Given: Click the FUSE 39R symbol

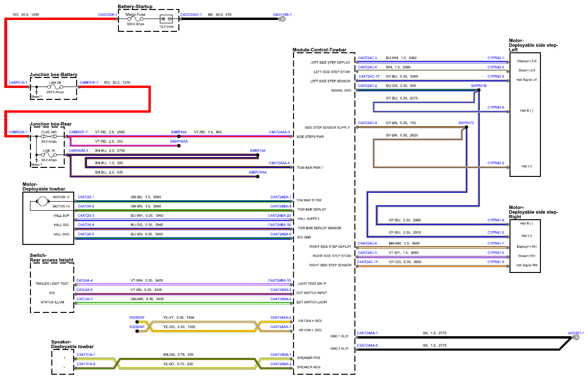Looking at the screenshot, I should click(49, 136).
